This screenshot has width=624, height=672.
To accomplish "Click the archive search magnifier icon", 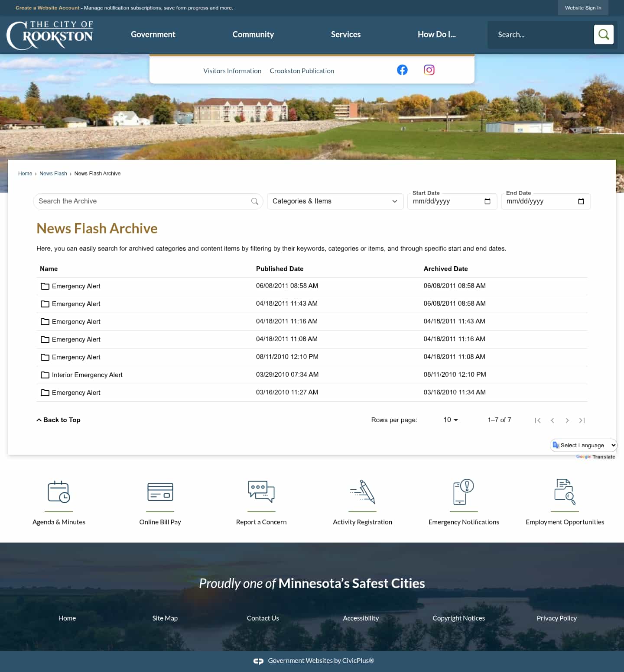I will (255, 201).
